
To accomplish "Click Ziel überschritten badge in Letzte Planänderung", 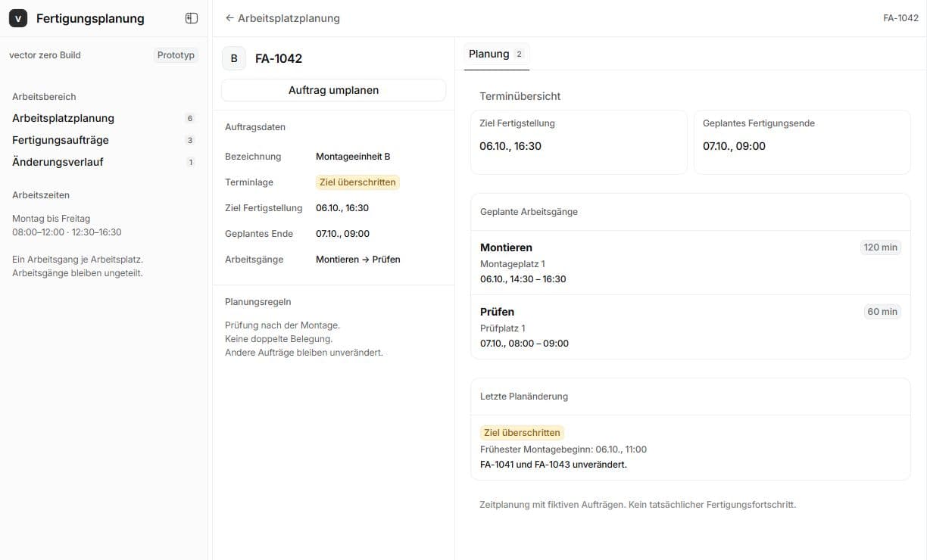I will [522, 433].
